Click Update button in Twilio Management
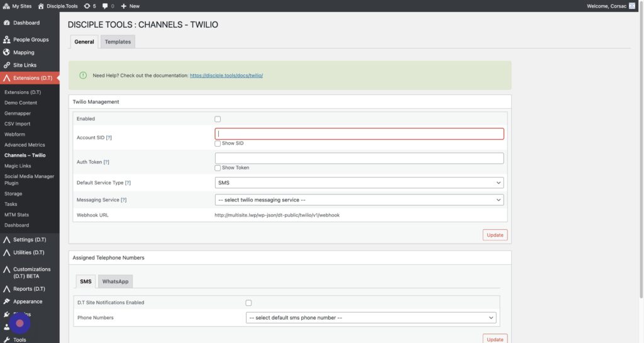644x343 pixels. (x=495, y=235)
